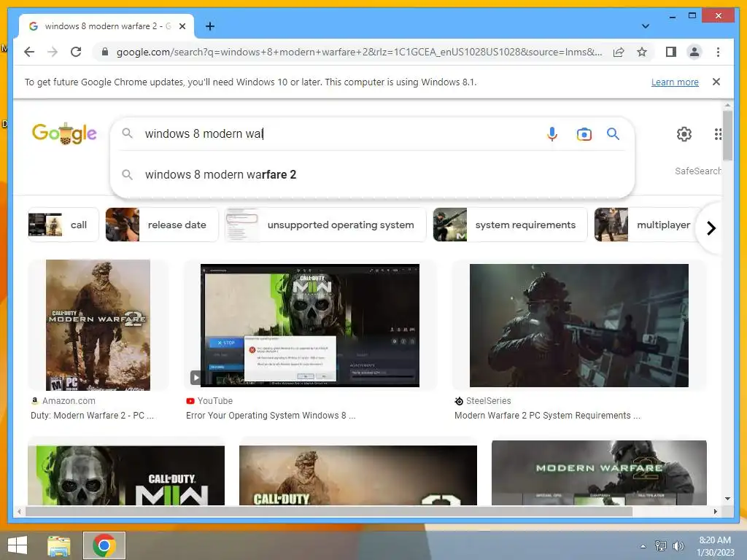This screenshot has width=747, height=560.
Task: Start voice search with the microphone icon
Action: click(x=551, y=134)
